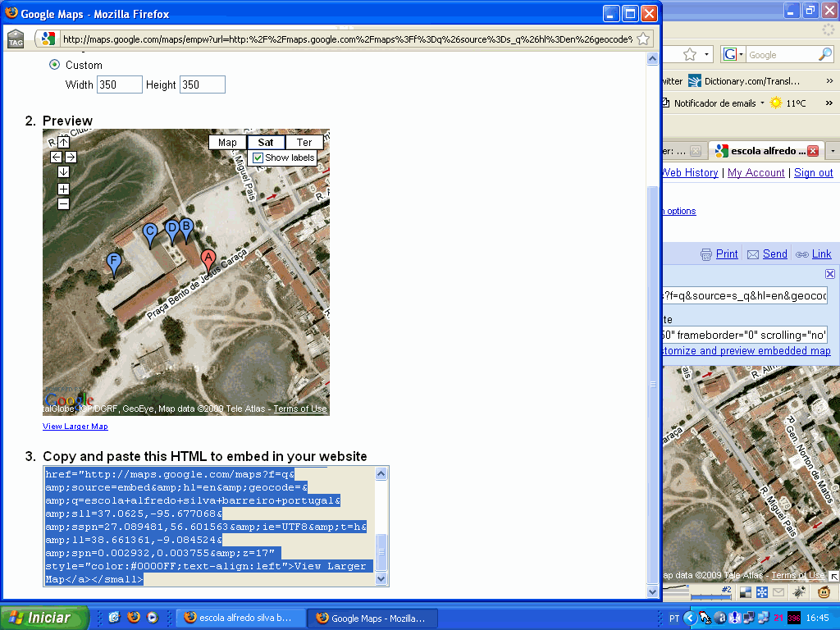The image size is (840, 630).
Task: Click the Sign out link
Action: click(813, 172)
